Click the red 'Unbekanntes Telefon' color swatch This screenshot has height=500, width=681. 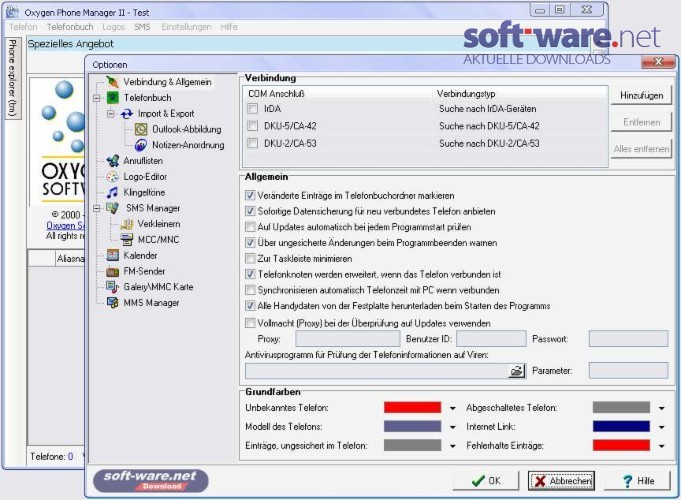[412, 407]
